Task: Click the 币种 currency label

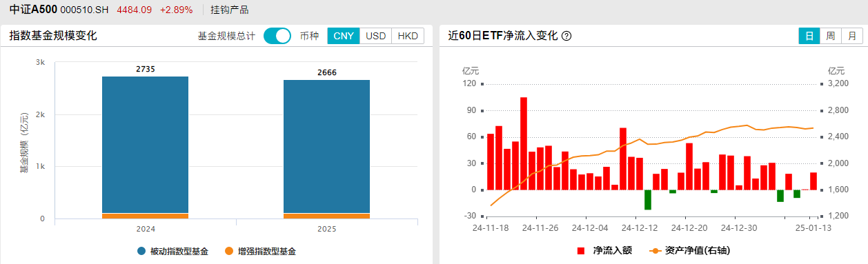Action: tap(309, 36)
